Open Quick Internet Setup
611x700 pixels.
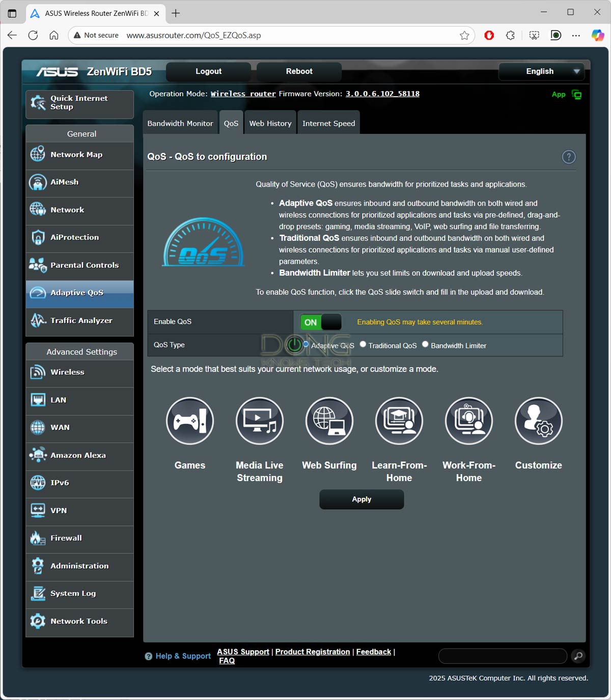pyautogui.click(x=80, y=104)
